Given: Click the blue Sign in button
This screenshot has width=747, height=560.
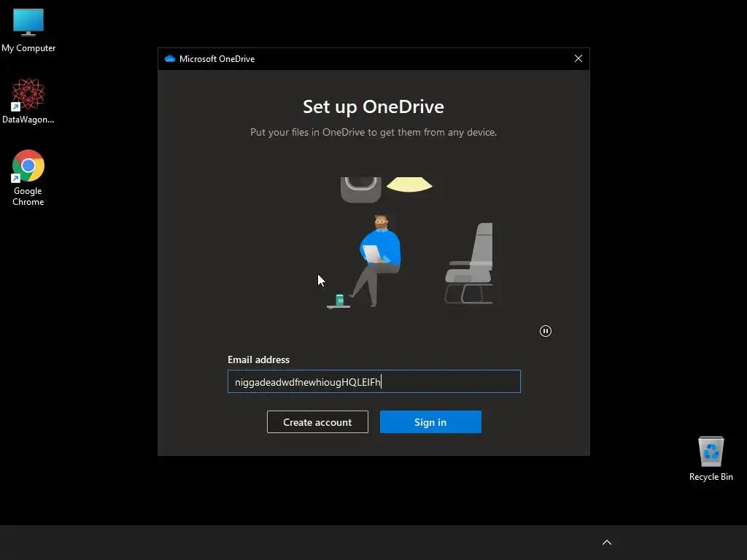Looking at the screenshot, I should point(430,422).
